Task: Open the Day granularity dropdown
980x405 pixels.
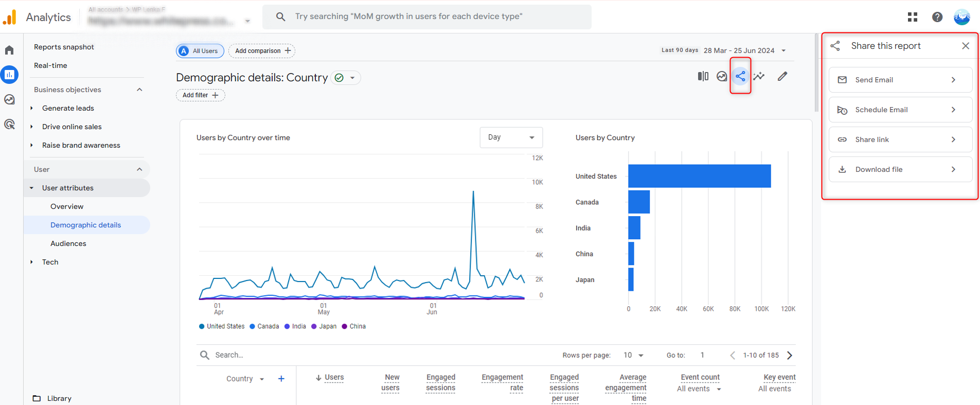Action: point(511,137)
